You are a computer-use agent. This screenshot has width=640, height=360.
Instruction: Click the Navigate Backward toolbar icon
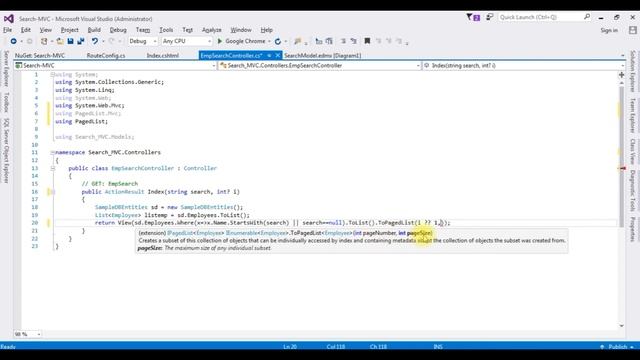click(x=13, y=41)
